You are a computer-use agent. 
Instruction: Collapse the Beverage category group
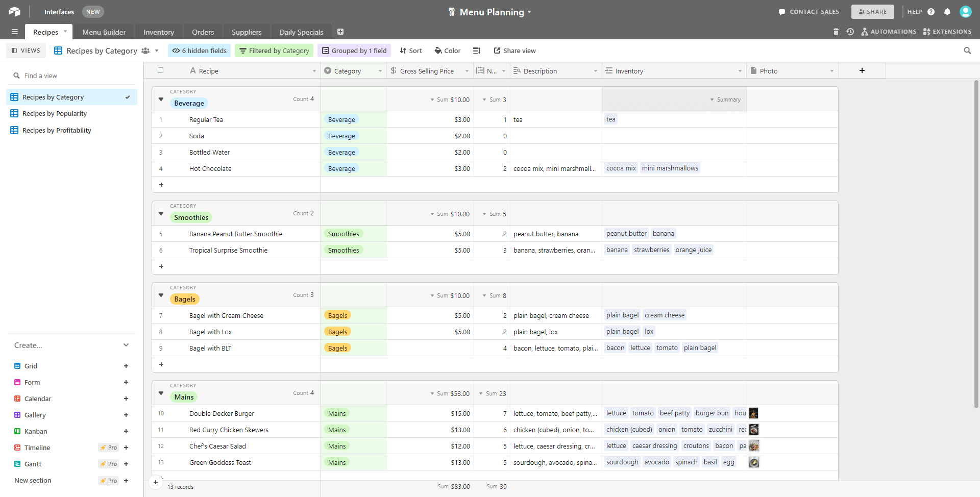coord(161,100)
